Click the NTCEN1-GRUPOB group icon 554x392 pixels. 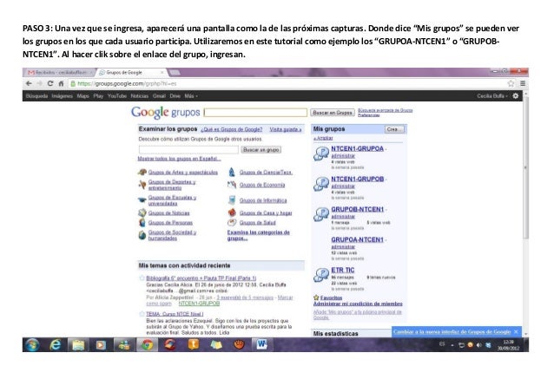[x=320, y=184]
